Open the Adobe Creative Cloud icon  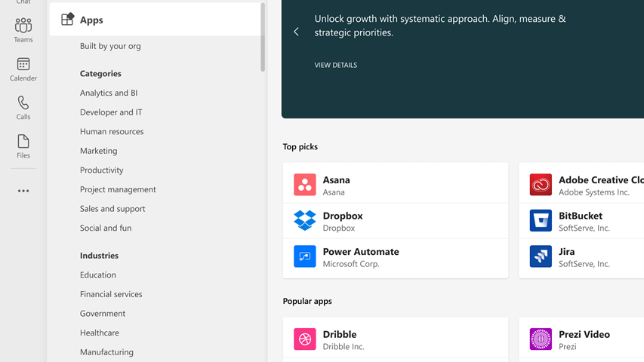tap(541, 185)
